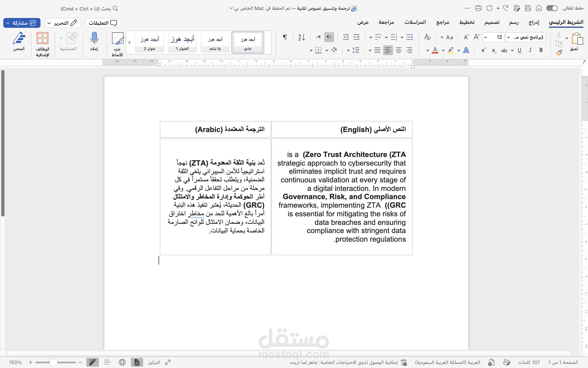588x368 pixels.
Task: Click the decrease indent icon
Action: click(x=357, y=37)
